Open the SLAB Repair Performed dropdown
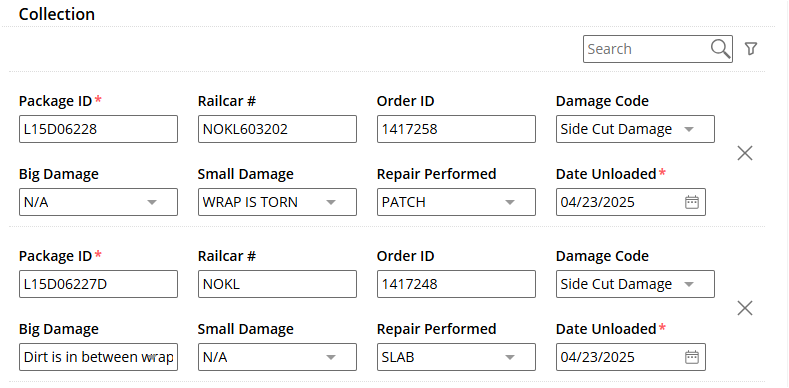This screenshot has width=789, height=388. click(x=456, y=357)
